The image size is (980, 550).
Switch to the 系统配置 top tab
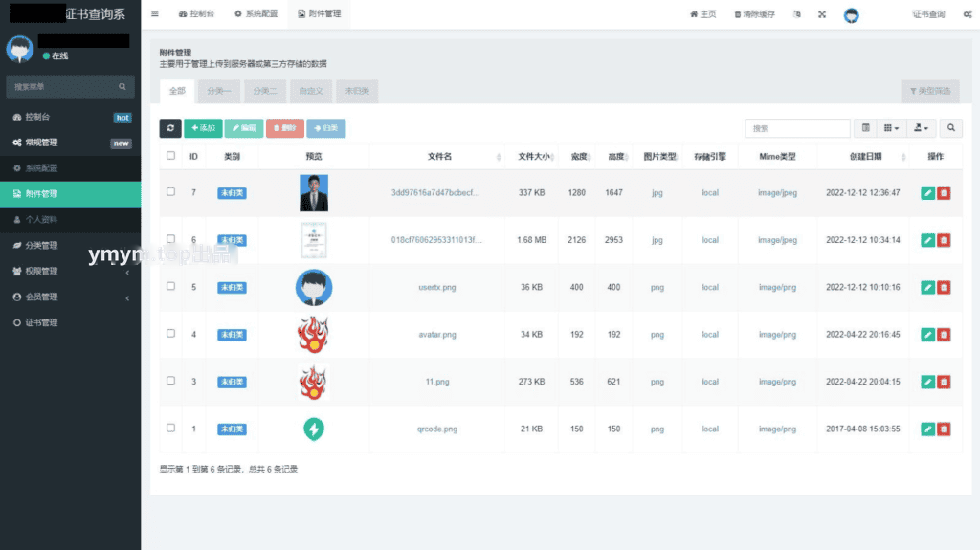pyautogui.click(x=256, y=13)
